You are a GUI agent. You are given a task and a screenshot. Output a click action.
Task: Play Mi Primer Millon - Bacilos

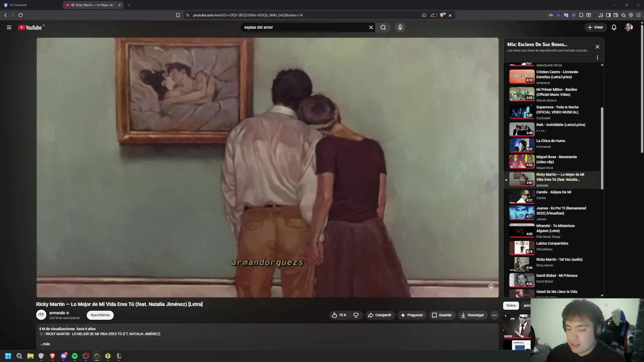pyautogui.click(x=552, y=94)
